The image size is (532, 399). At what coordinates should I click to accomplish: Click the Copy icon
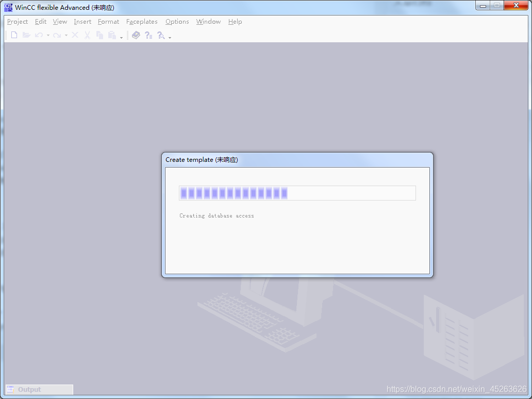pyautogui.click(x=100, y=35)
